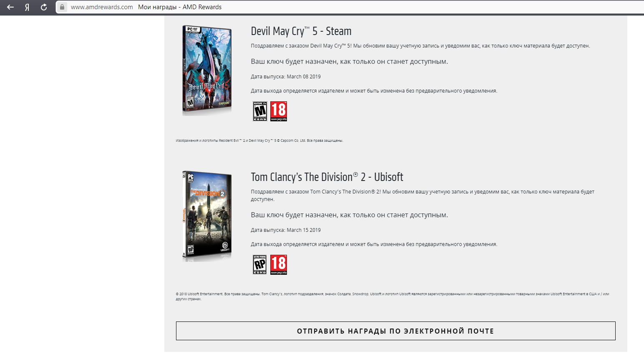644x354 pixels.
Task: View site security via the padlock icon
Action: (62, 7)
